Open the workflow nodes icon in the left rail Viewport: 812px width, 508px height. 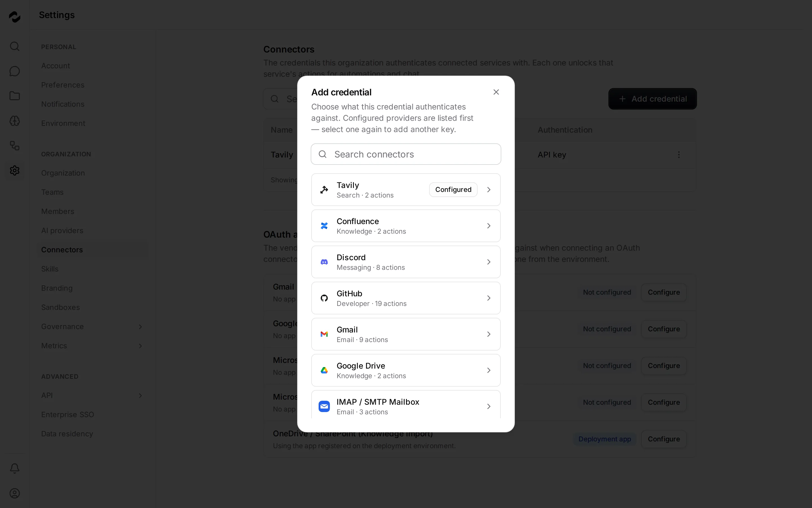pyautogui.click(x=14, y=145)
